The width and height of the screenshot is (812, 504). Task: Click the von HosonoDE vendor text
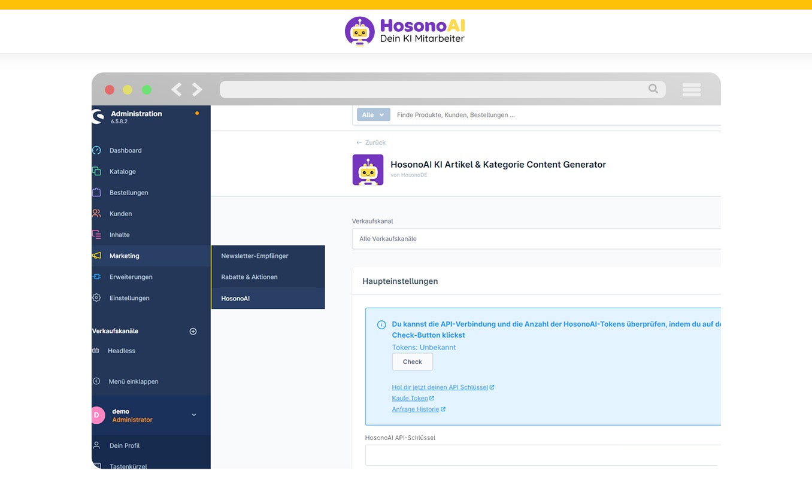coord(409,175)
